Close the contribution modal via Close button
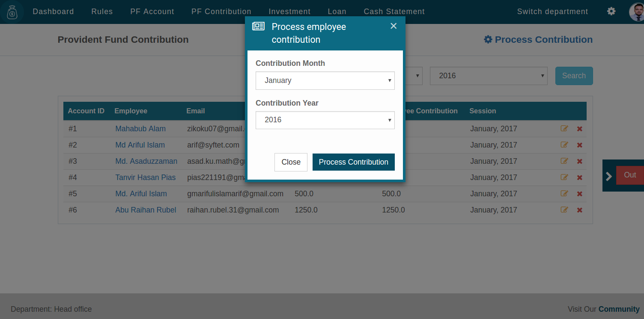This screenshot has width=644, height=319. click(291, 162)
